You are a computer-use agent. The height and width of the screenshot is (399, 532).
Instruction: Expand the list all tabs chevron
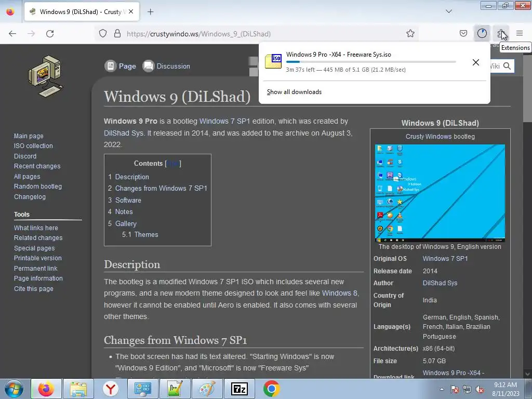pos(448,11)
